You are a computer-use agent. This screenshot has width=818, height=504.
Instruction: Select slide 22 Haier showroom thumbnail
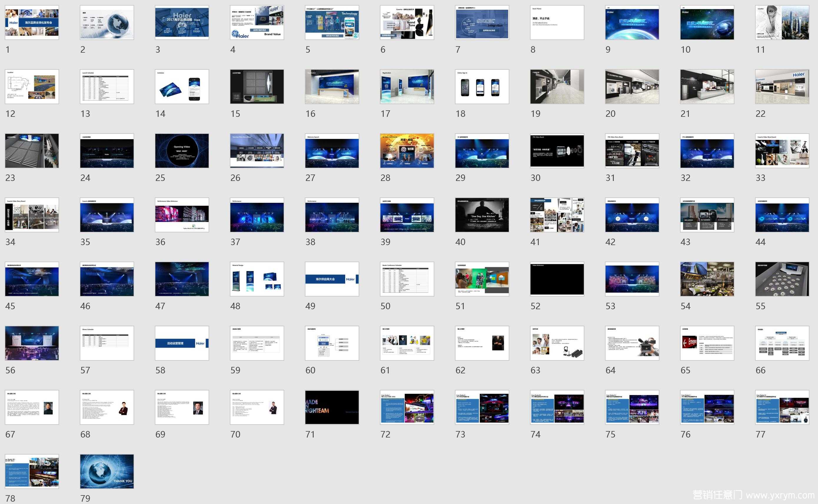click(x=782, y=87)
